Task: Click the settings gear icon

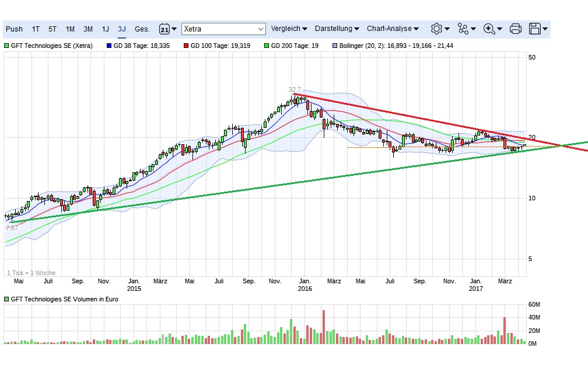Action: pyautogui.click(x=436, y=29)
